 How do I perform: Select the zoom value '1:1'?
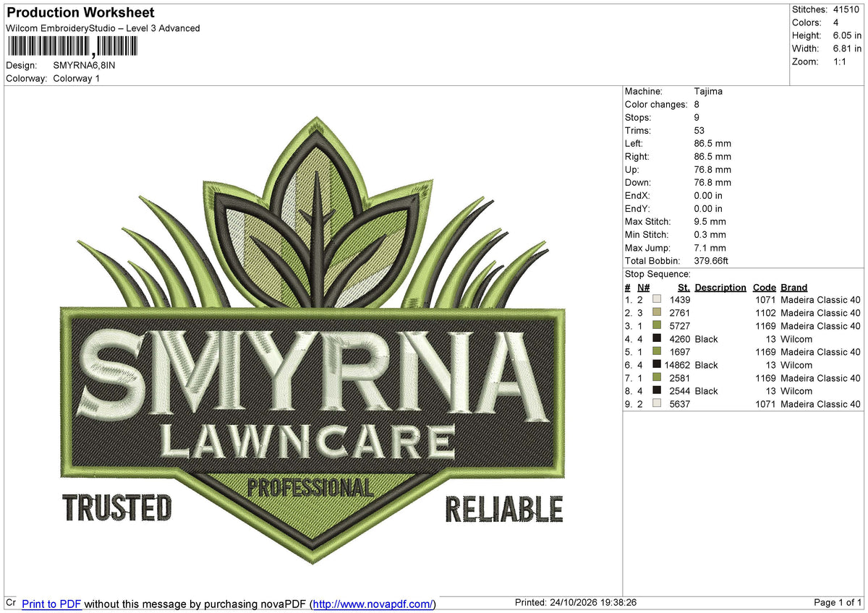tap(841, 61)
